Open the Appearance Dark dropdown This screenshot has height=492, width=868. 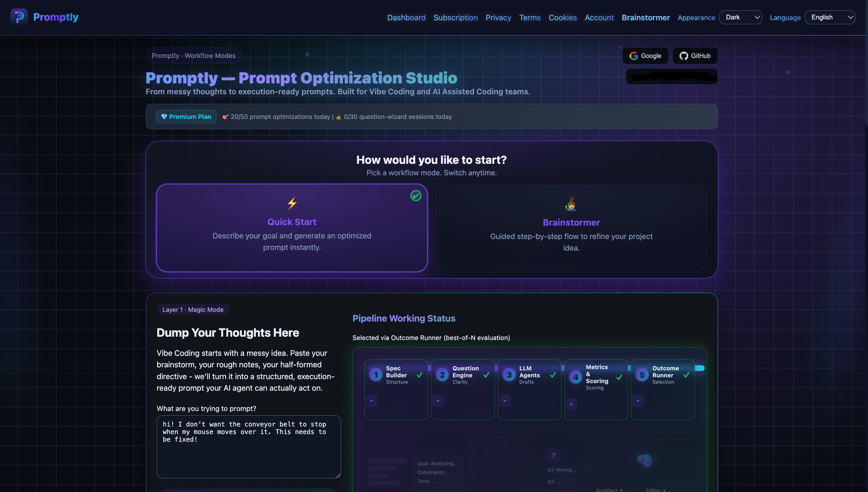tap(740, 17)
